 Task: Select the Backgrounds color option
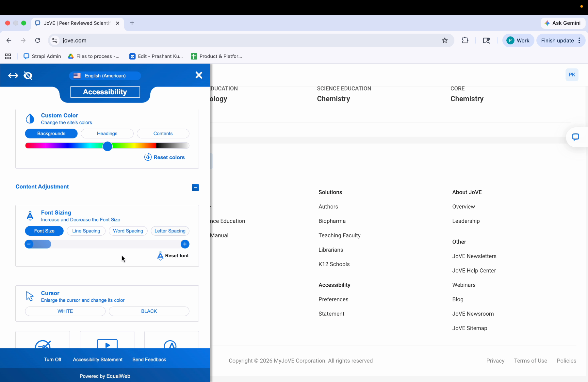[x=51, y=134]
